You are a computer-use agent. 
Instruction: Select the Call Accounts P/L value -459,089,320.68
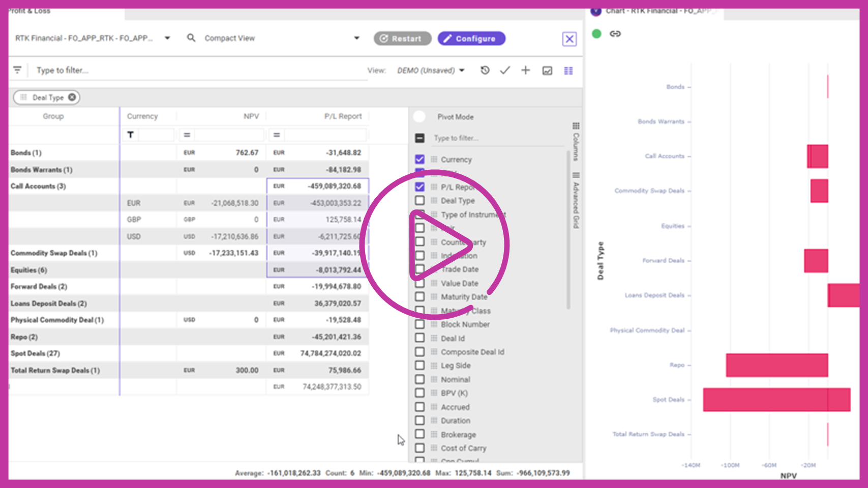point(334,186)
